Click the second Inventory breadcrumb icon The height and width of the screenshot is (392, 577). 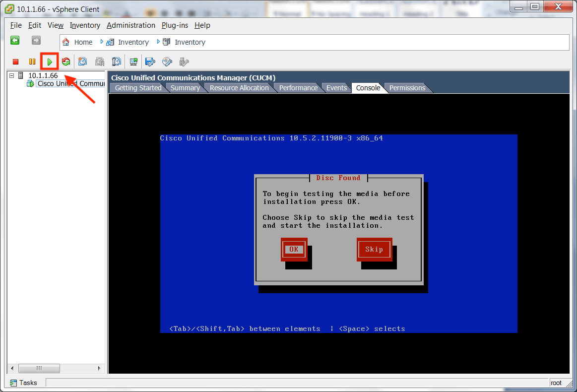[167, 42]
